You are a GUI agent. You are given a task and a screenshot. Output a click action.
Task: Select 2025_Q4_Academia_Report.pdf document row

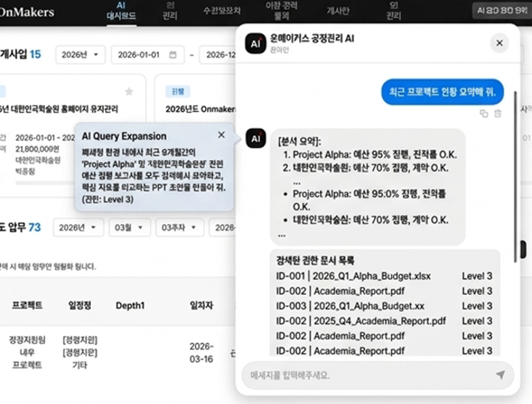tap(384, 321)
